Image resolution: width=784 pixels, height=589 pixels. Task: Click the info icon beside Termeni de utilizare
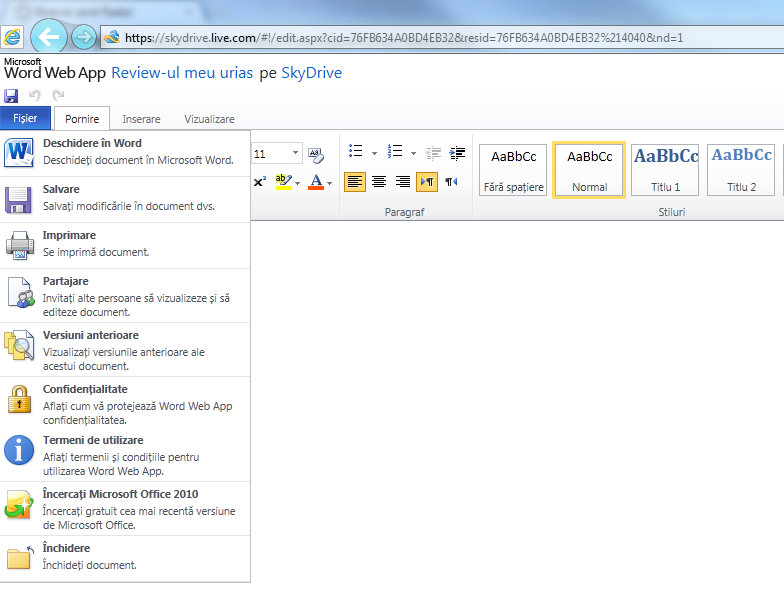(x=19, y=450)
